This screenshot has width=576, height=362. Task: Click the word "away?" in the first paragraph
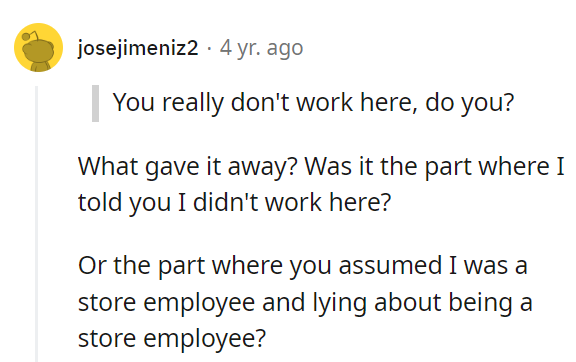[x=262, y=168]
